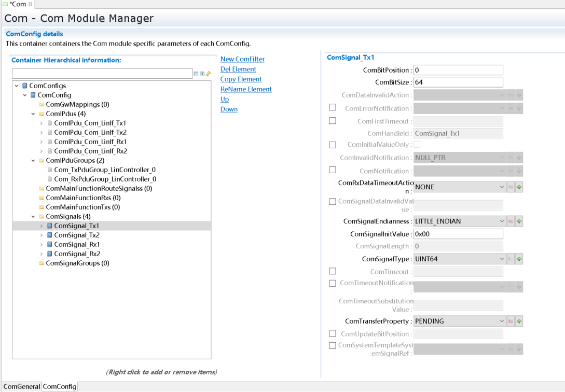
Task: Select the ComConfig bottom tab
Action: (x=60, y=387)
